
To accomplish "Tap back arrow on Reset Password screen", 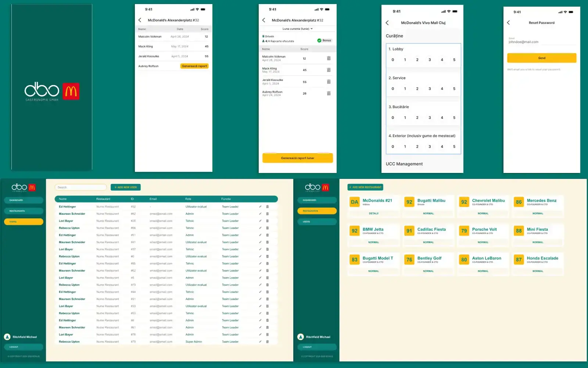I will (508, 23).
